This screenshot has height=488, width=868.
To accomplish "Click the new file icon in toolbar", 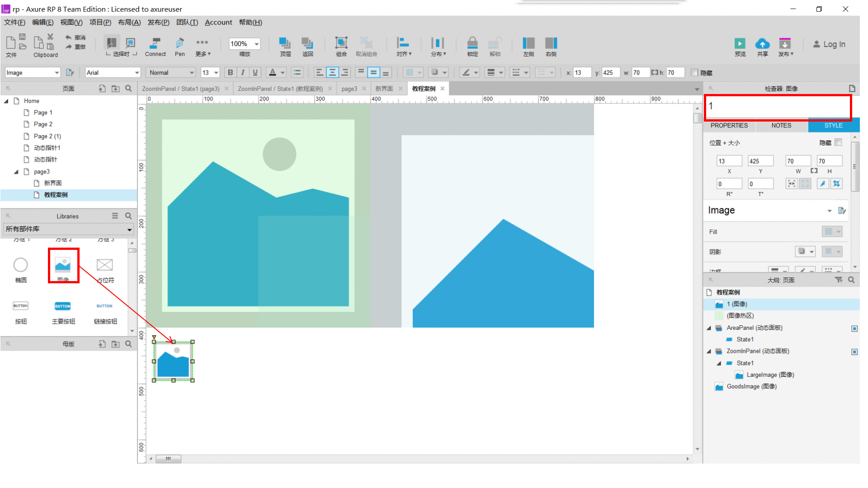I will pyautogui.click(x=10, y=43).
